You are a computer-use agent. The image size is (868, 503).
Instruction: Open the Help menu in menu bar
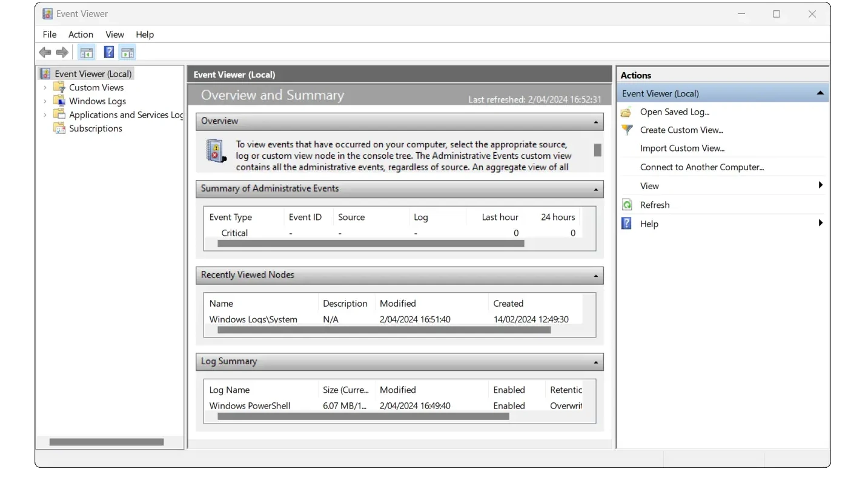coord(145,35)
